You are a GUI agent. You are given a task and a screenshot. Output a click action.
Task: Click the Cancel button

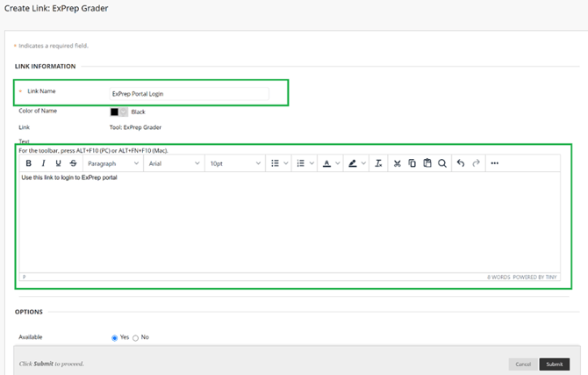point(523,364)
